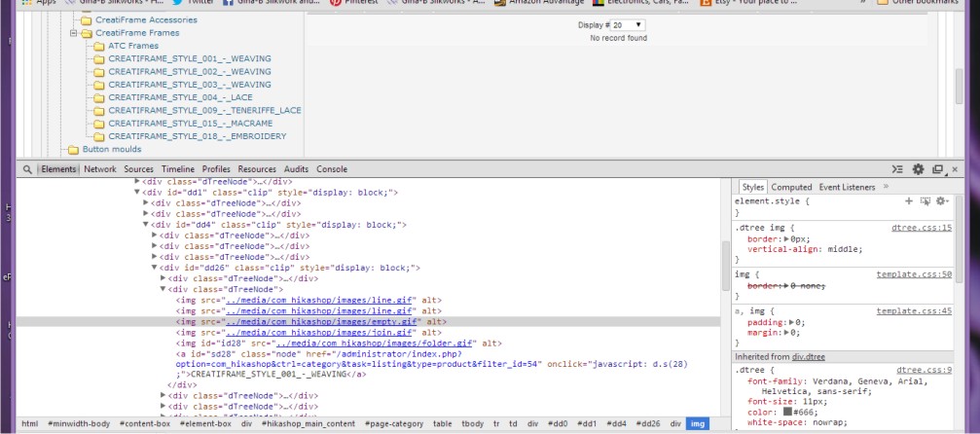
Task: Open the ATC Frames category
Action: [x=133, y=46]
